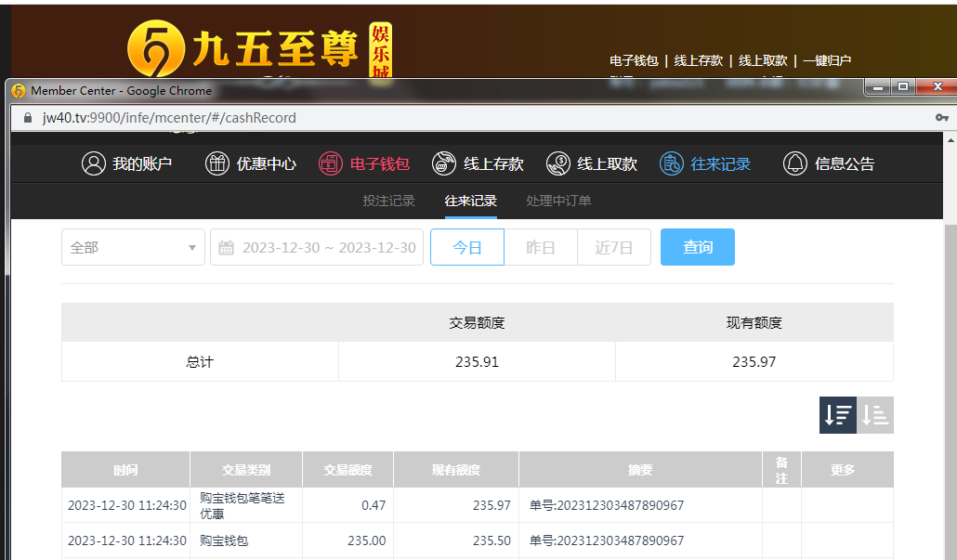
Task: Switch to 投注记录 tab
Action: pyautogui.click(x=388, y=201)
